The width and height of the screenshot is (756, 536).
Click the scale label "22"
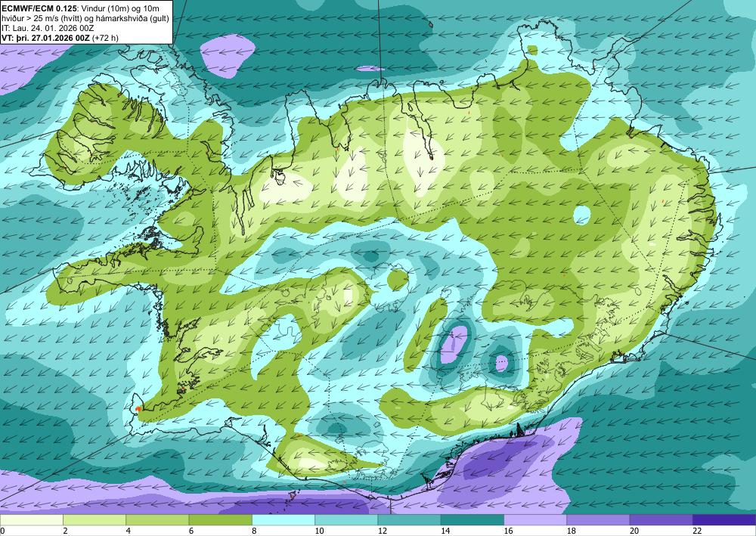pos(698,531)
